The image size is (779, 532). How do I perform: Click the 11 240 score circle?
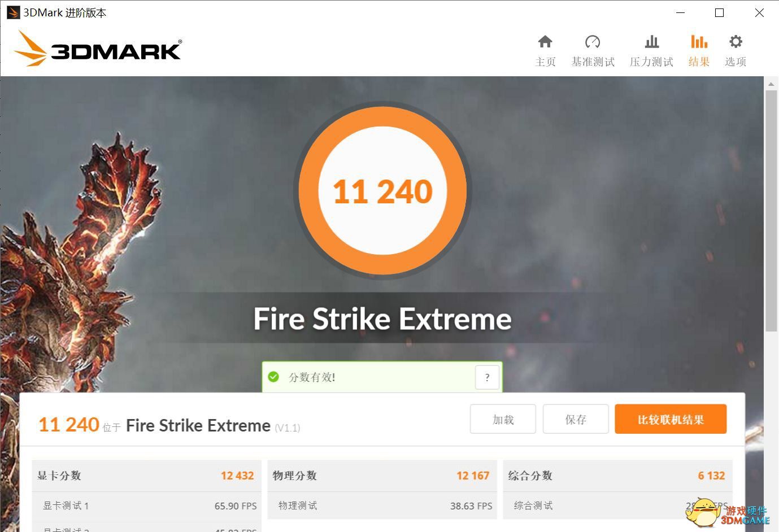pos(382,190)
